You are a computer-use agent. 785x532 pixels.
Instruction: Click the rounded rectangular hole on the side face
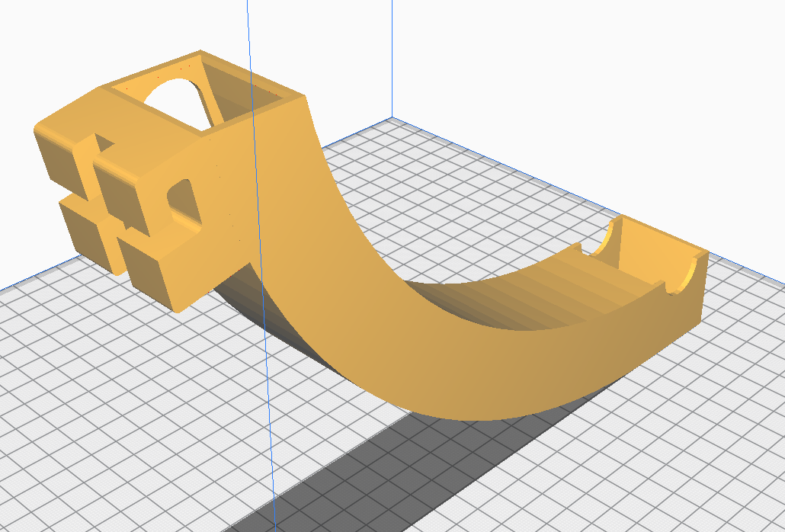click(x=184, y=202)
